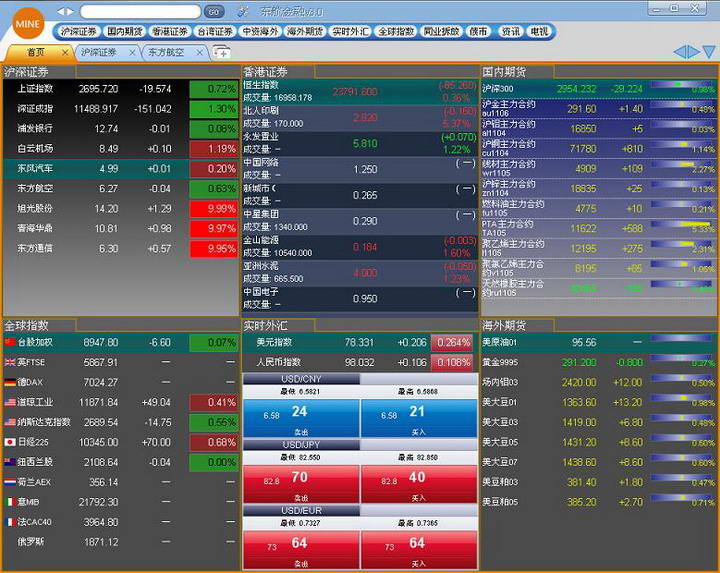Select the 东风汽车 row

121,169
